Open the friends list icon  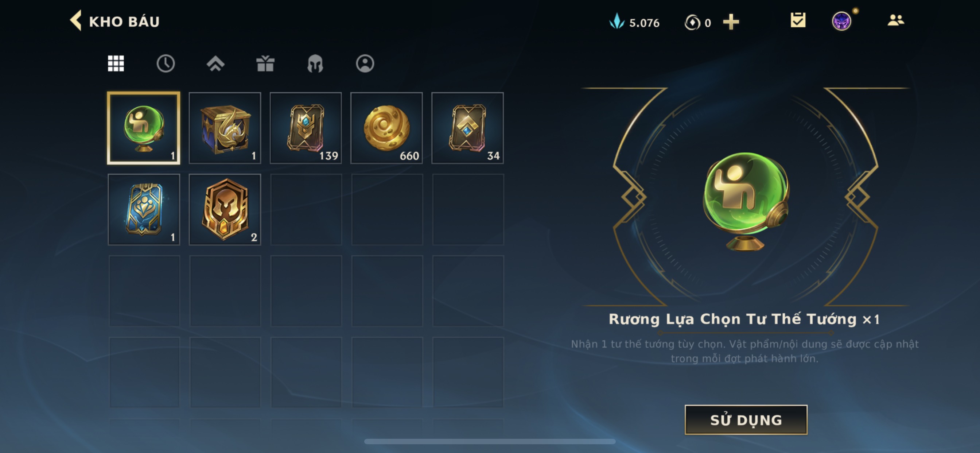(895, 20)
